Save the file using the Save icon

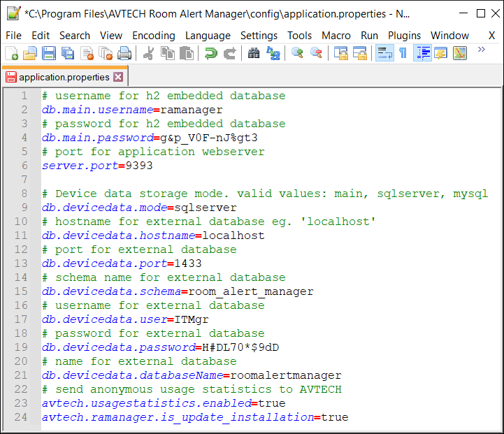(49, 53)
